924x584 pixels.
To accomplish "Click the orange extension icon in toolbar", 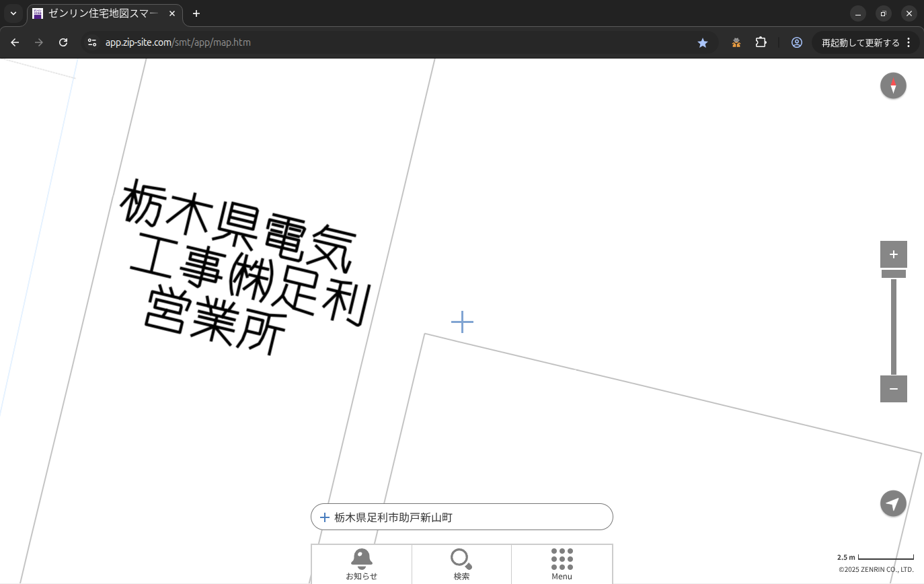I will pyautogui.click(x=736, y=42).
